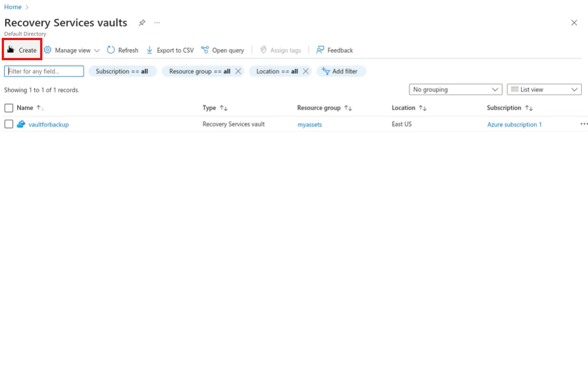Click the Assign tags tag icon
The image size is (588, 369).
point(263,50)
